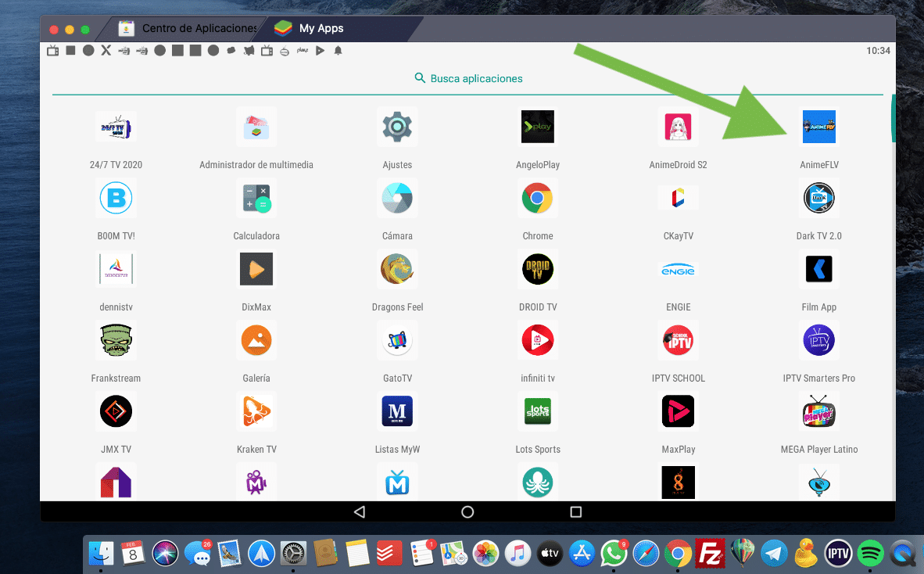Open MEGA Player Latino
Screen dimensions: 924x574
coord(818,411)
